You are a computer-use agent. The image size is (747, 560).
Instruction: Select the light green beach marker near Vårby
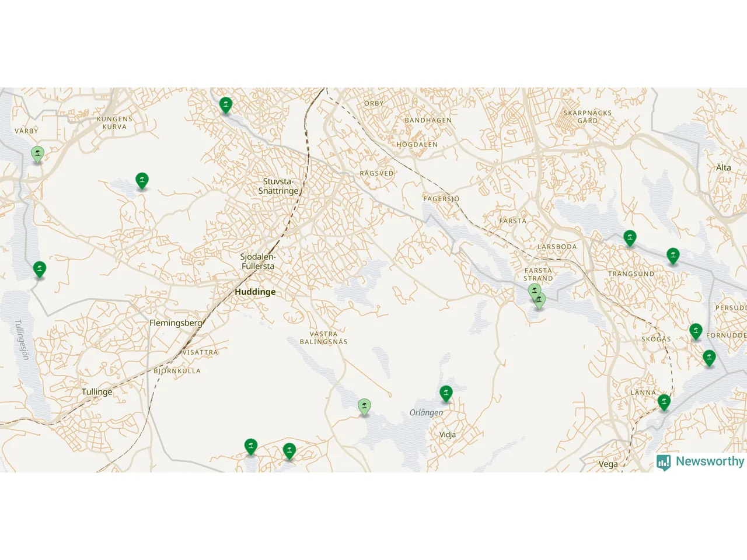37,155
